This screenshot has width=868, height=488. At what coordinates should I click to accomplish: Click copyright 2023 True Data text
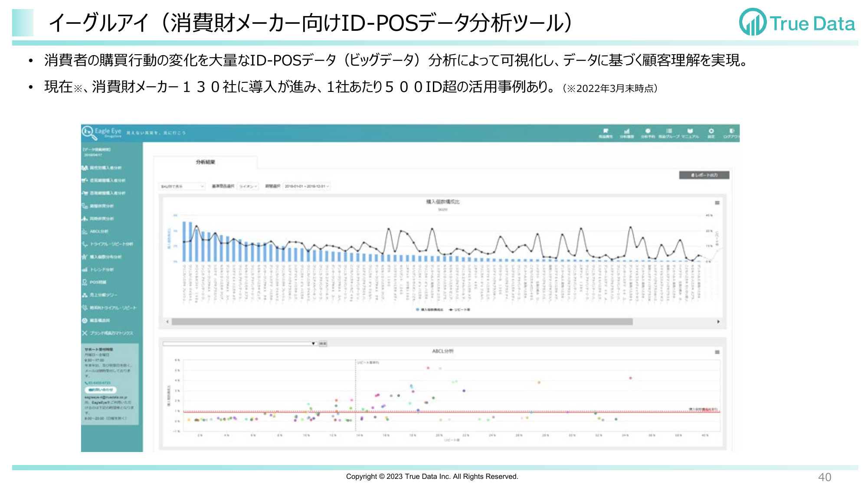pos(432,476)
